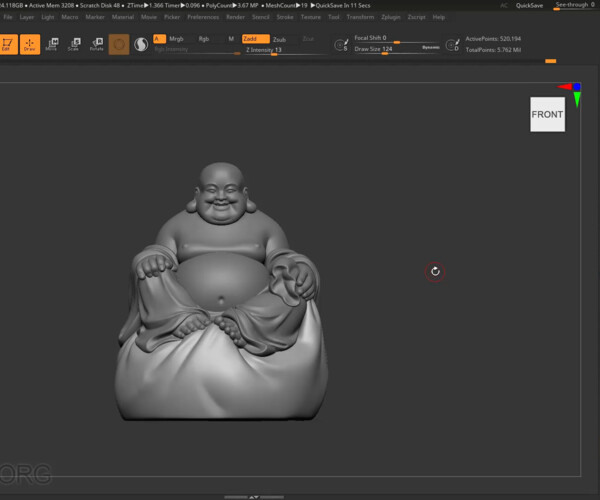Screen dimensions: 600x500
Task: Click the Sculptris Pro S-sphere icon
Action: click(141, 44)
